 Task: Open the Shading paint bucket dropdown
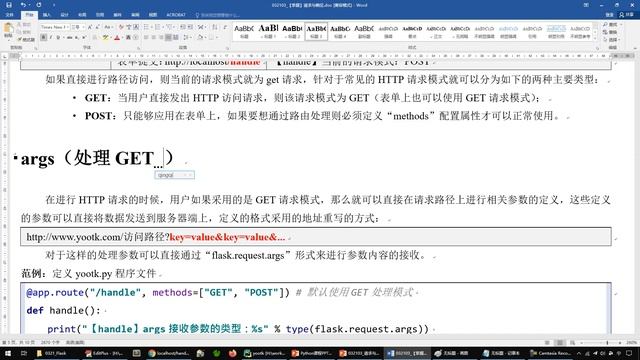point(201,37)
